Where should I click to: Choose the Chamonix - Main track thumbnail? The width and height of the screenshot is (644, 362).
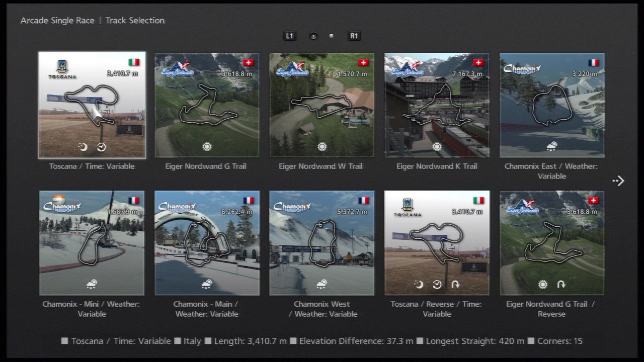tap(207, 243)
